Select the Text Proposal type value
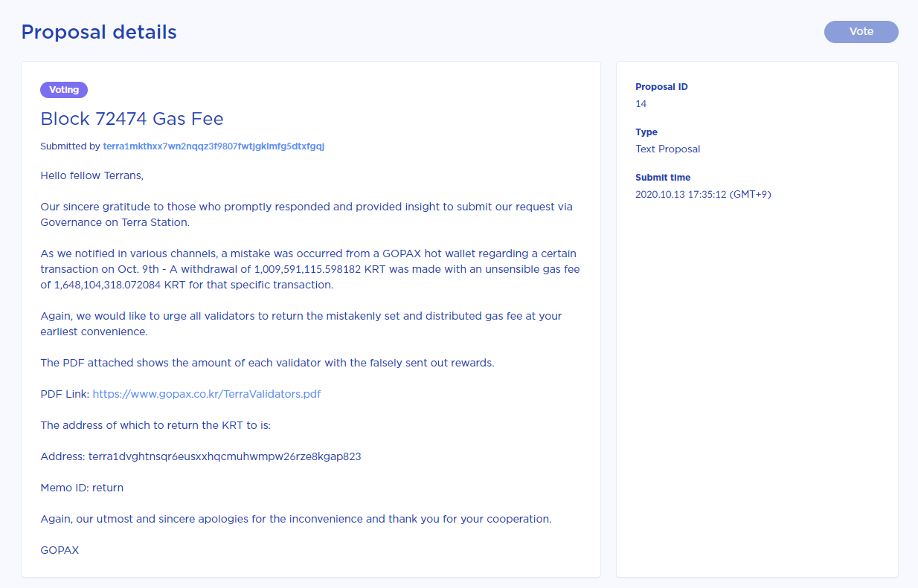Screen dimensions: 918x588 667,149
